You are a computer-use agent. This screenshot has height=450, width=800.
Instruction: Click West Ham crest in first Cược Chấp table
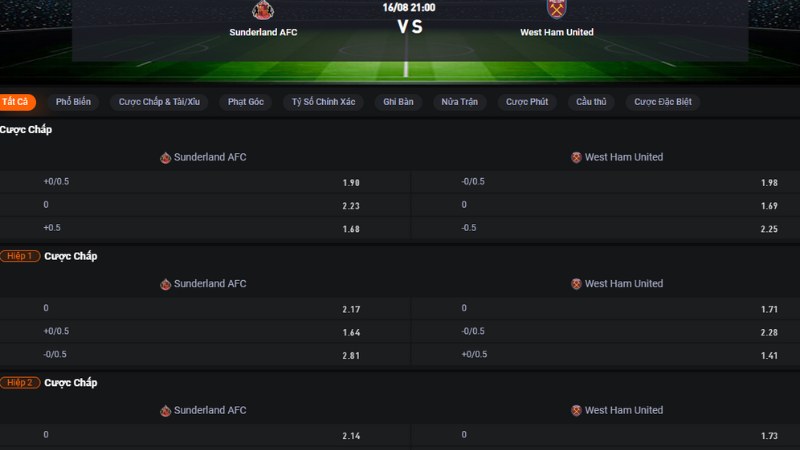[576, 157]
